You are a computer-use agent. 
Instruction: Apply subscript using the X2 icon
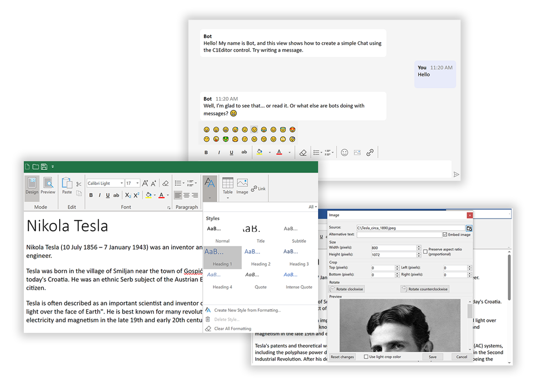coord(128,194)
